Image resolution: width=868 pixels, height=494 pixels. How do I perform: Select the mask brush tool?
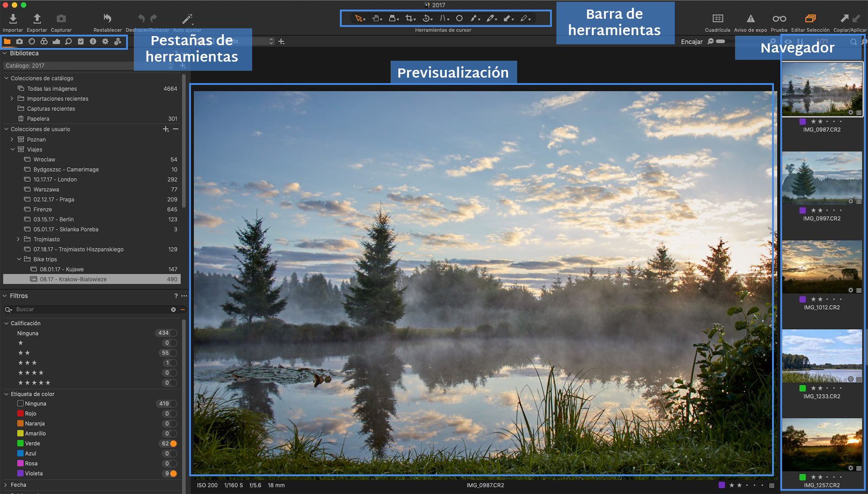click(x=475, y=18)
